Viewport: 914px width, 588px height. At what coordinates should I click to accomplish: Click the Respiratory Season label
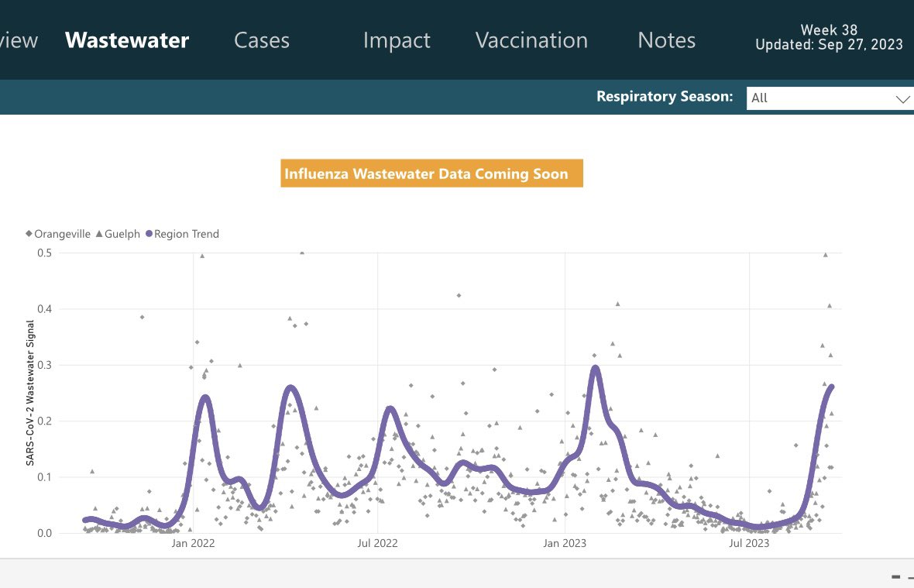[x=665, y=96]
